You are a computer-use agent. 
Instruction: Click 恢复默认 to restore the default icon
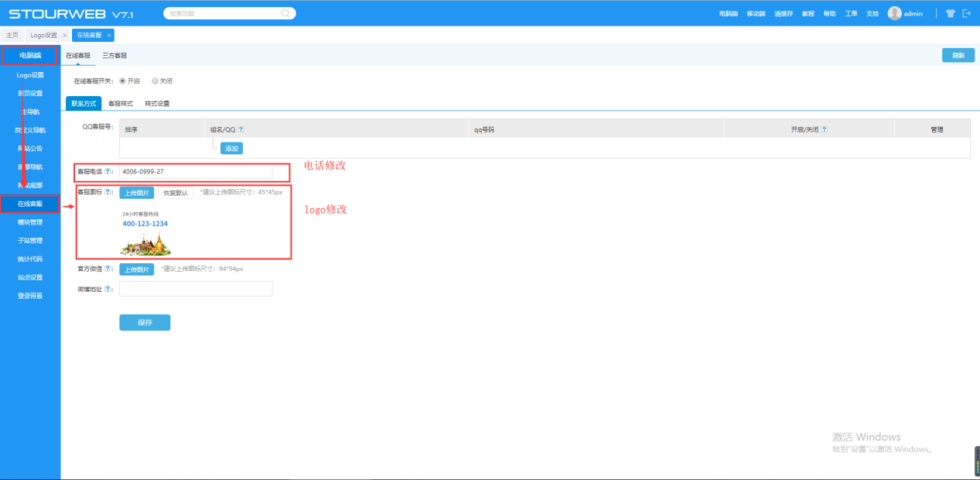point(176,193)
